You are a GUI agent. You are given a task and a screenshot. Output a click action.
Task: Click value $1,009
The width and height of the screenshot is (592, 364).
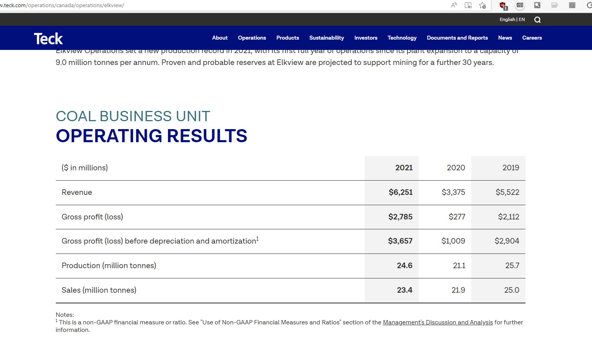point(453,241)
